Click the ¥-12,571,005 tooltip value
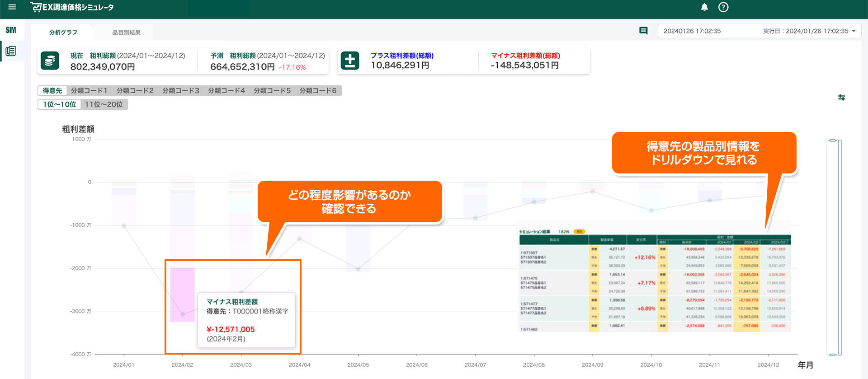This screenshot has width=868, height=379. coord(231,329)
